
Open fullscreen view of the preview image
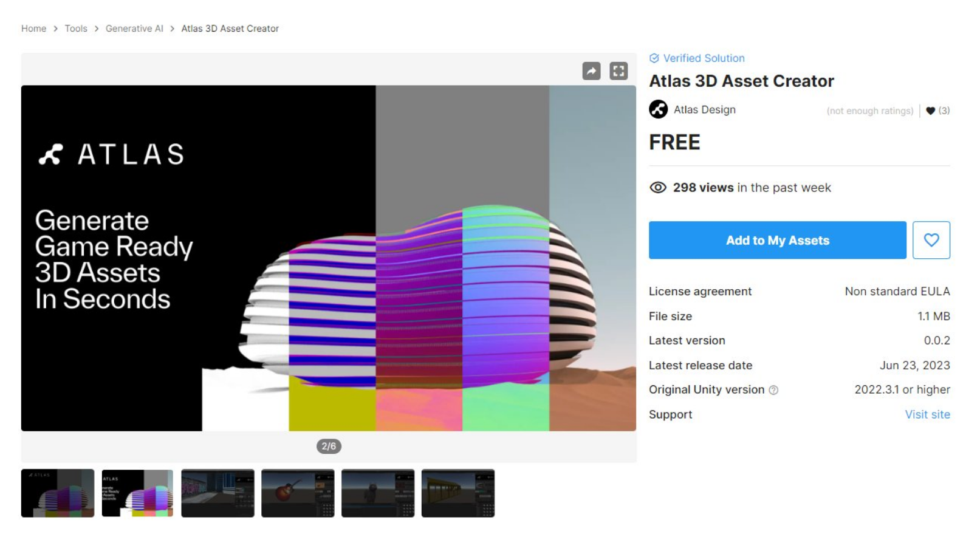pos(618,71)
